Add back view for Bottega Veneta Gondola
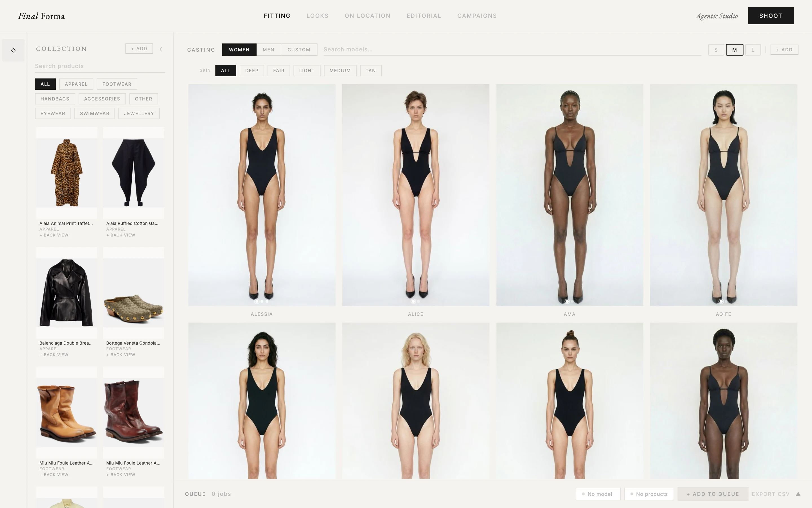Image resolution: width=812 pixels, height=508 pixels. tap(121, 355)
